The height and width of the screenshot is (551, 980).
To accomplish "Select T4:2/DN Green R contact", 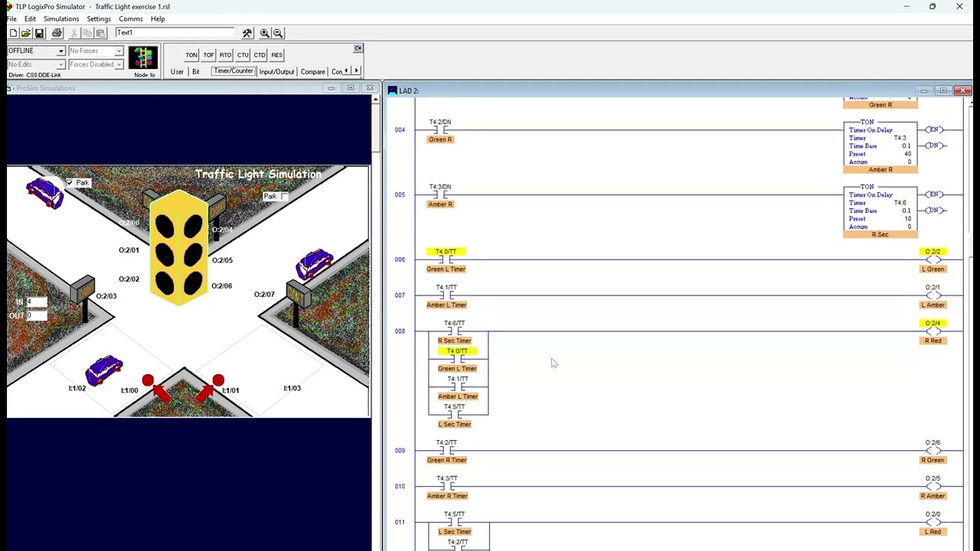I will 440,130.
